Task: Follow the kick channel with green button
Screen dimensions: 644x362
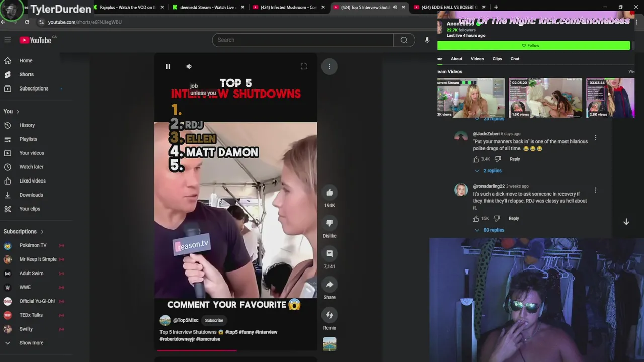Action: tap(533, 45)
